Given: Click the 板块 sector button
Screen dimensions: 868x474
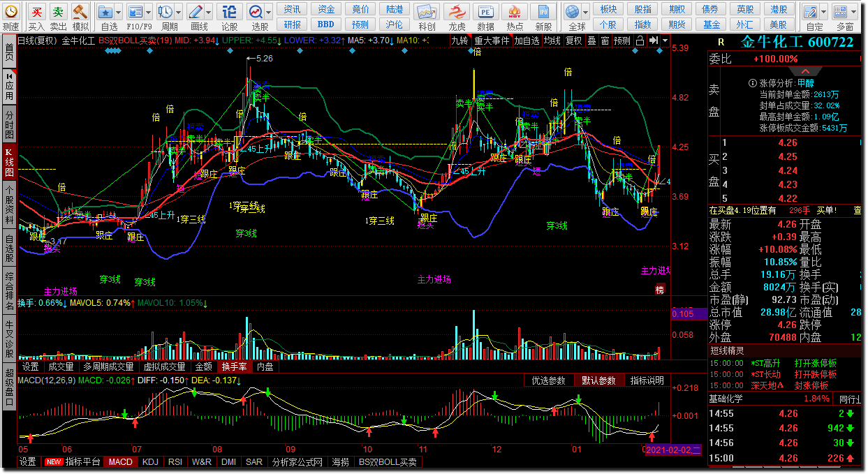Looking at the screenshot, I should 608,9.
